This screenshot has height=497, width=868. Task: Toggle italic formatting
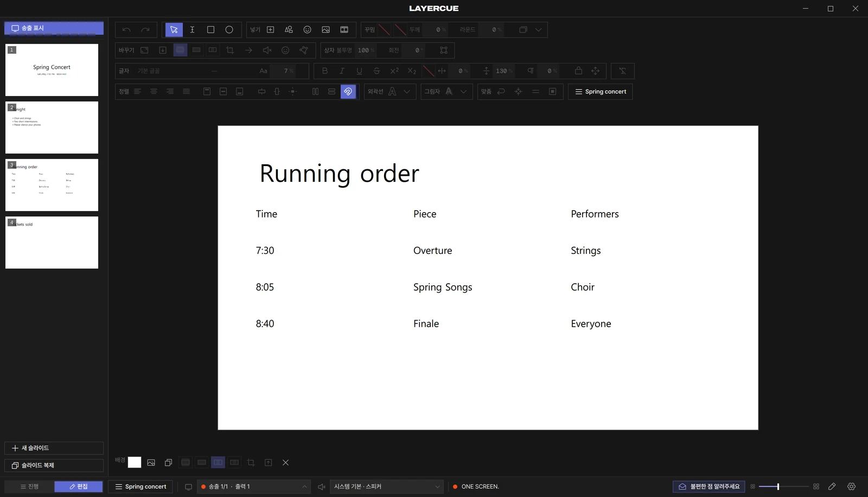pos(342,71)
